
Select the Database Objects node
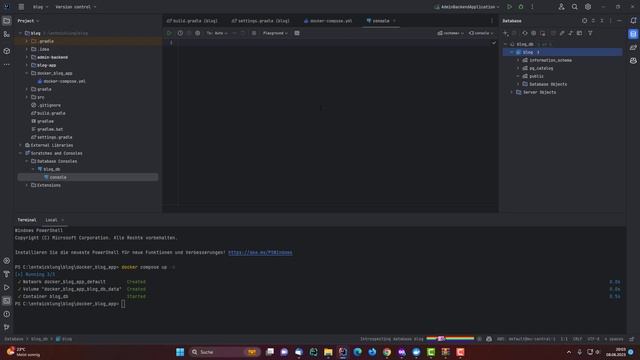[x=544, y=84]
